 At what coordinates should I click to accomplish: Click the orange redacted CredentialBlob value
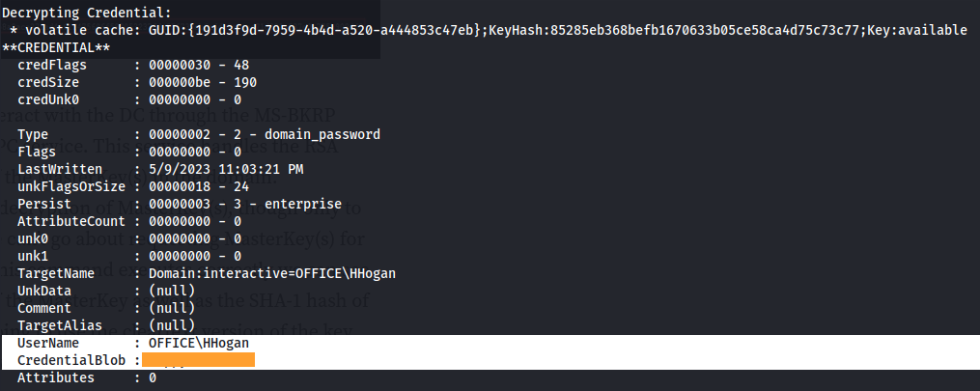coord(199,360)
